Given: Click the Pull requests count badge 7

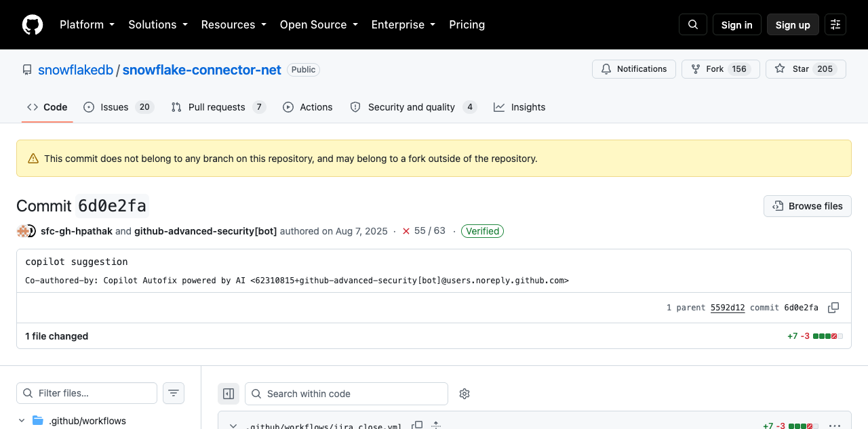Looking at the screenshot, I should (x=259, y=107).
